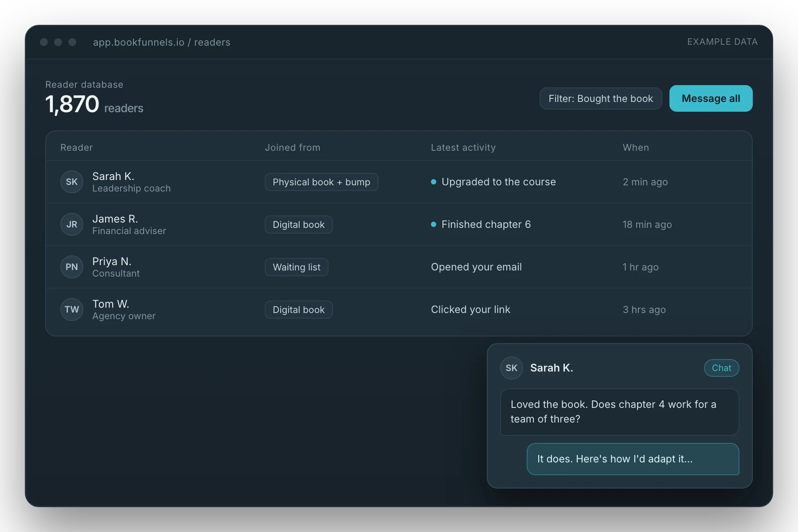This screenshot has height=532, width=798.
Task: Click Clicked your link activity
Action: (470, 309)
